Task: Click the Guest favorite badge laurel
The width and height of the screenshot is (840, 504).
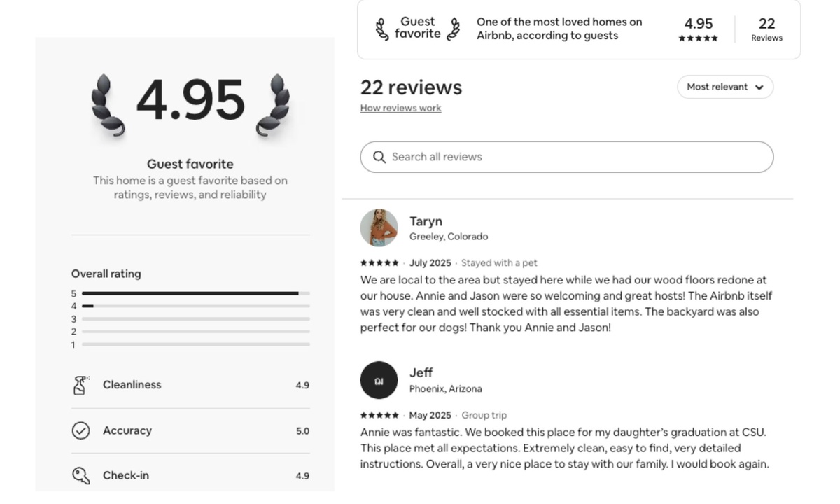Action: tap(382, 29)
